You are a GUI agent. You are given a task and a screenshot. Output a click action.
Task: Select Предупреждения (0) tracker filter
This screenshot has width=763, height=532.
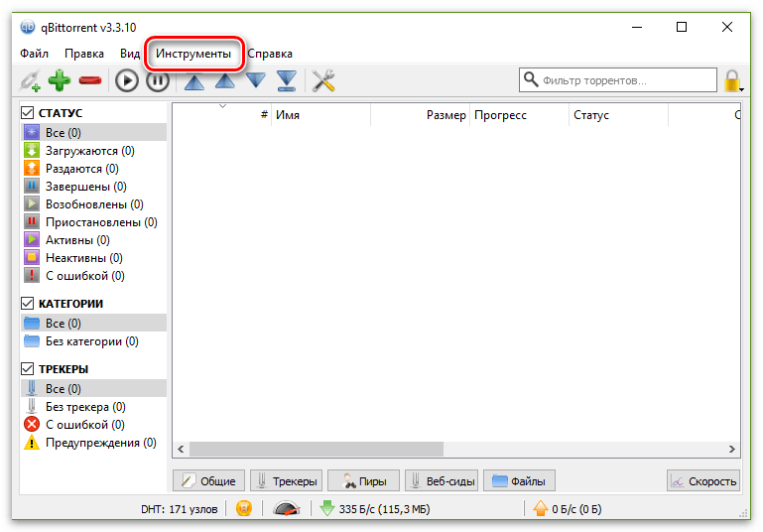tap(94, 443)
